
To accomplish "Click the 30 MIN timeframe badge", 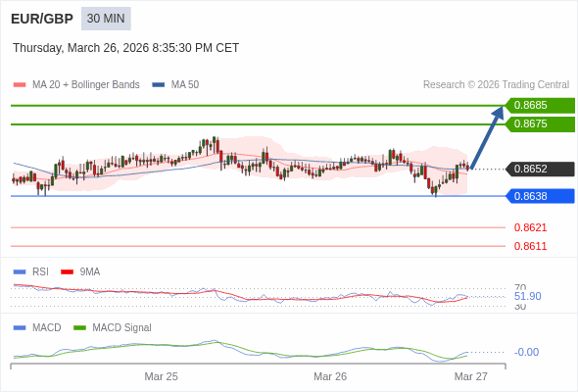I will tap(106, 19).
